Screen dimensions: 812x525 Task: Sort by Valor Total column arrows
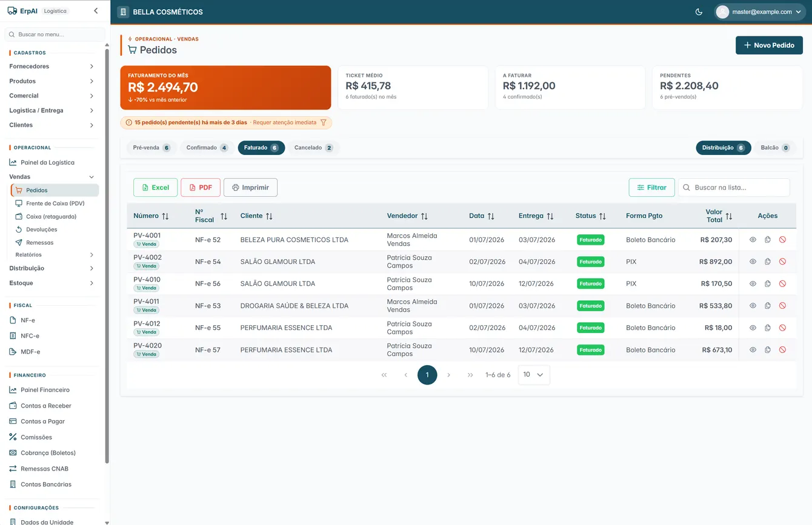729,216
